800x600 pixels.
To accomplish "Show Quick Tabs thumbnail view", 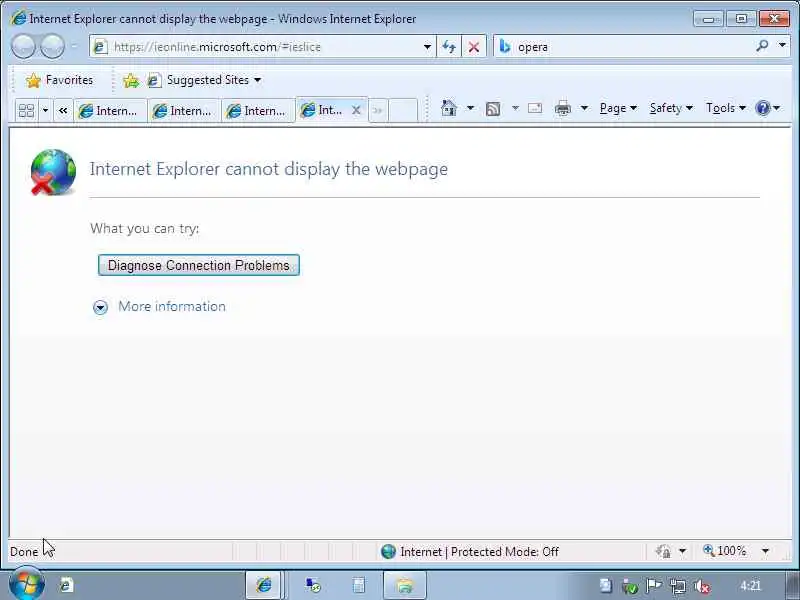I will [x=26, y=110].
